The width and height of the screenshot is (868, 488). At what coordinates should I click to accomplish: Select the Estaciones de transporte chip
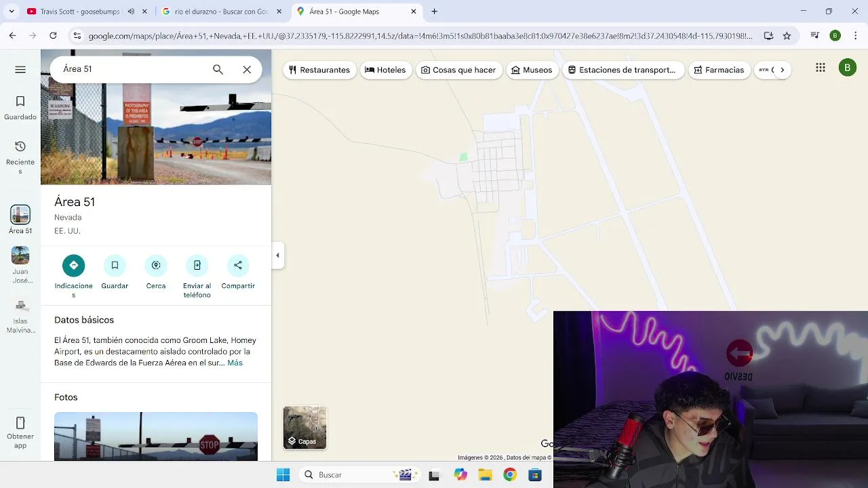[622, 70]
